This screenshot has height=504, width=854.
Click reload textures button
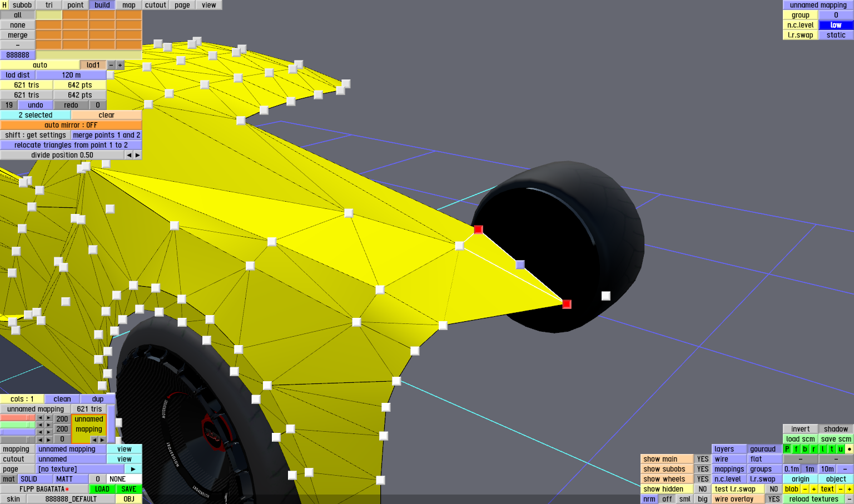point(814,499)
